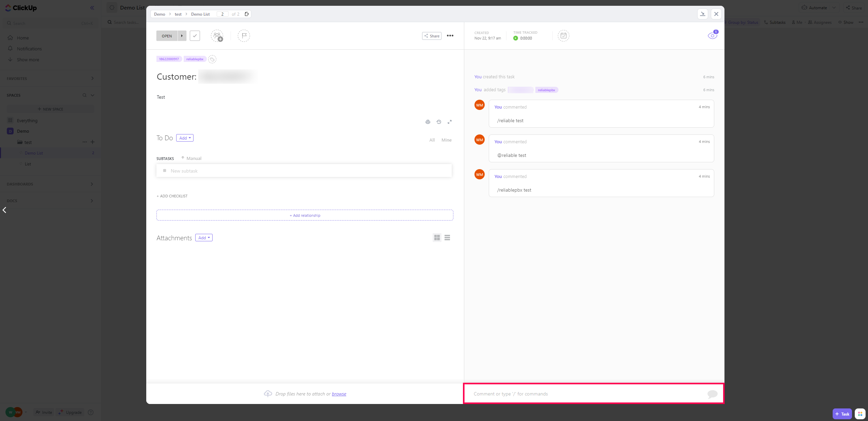This screenshot has width=868, height=421.
Task: Click Show more in sidebar
Action: (28, 60)
